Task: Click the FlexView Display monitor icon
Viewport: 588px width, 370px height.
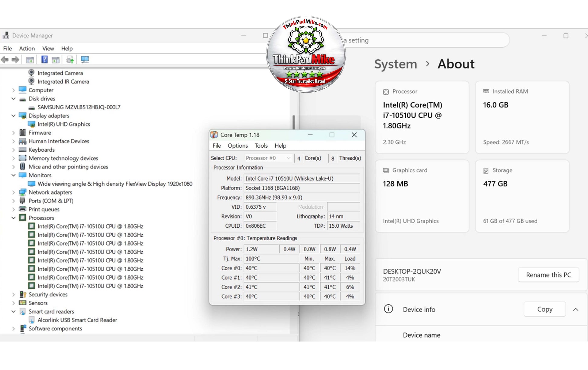Action: tap(31, 184)
